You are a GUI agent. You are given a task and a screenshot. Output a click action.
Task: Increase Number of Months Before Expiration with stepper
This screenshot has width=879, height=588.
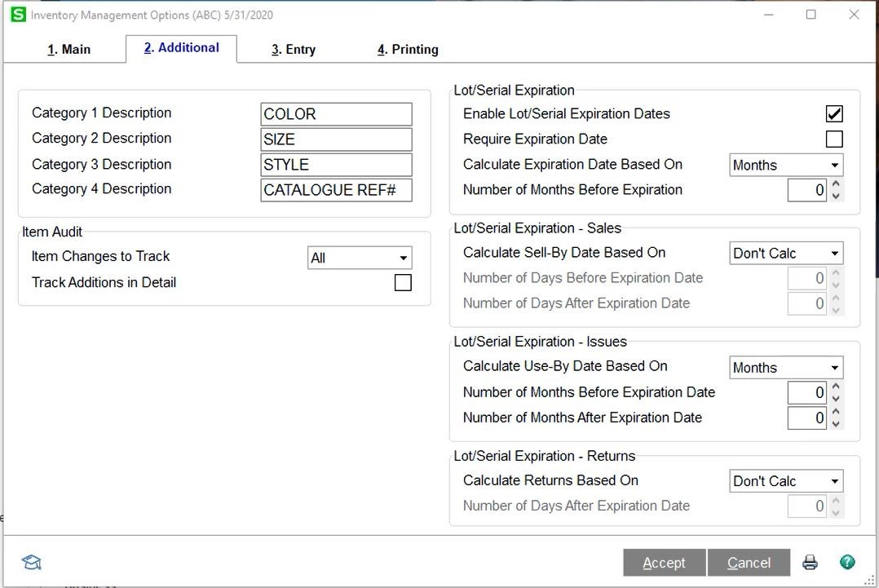[x=834, y=185]
